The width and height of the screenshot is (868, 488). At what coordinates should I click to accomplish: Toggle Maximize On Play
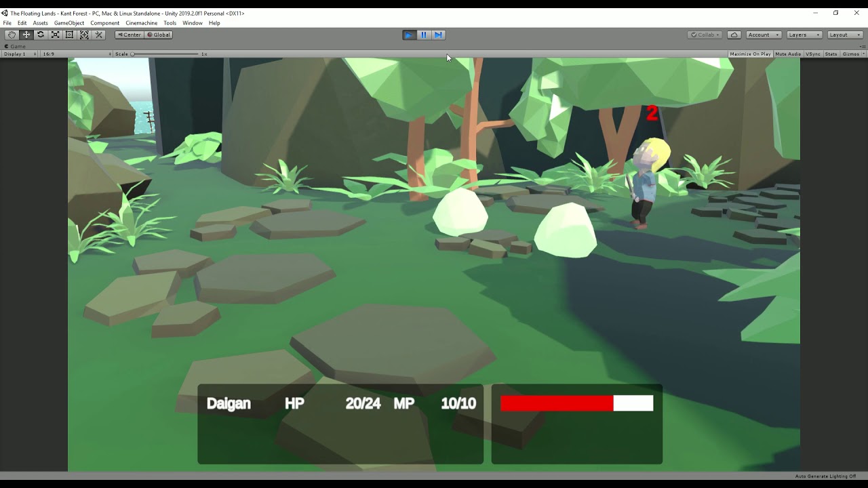click(x=750, y=54)
